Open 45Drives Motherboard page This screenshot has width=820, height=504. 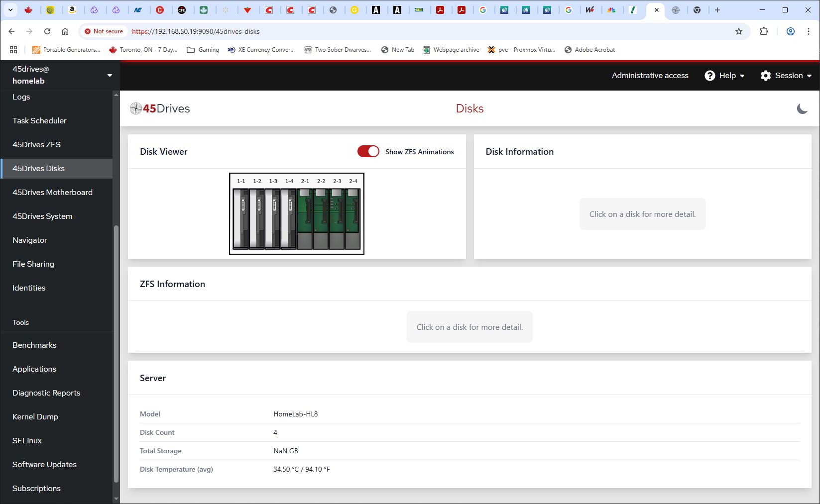coord(56,193)
